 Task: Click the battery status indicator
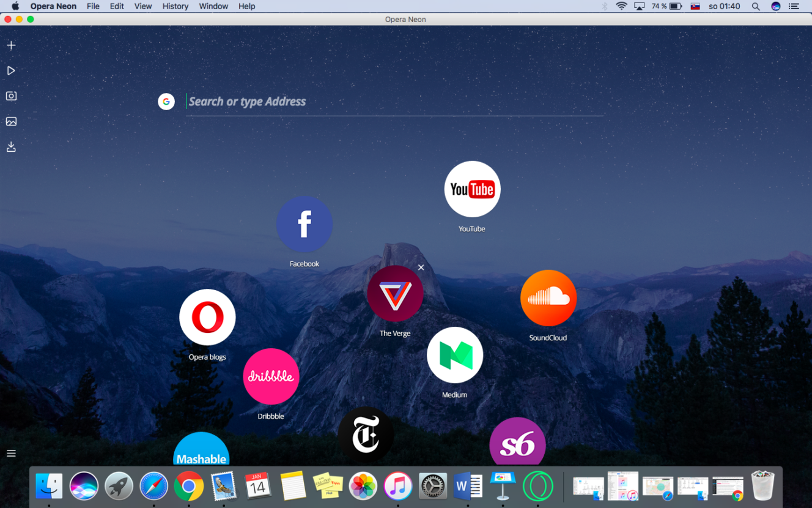pos(666,6)
